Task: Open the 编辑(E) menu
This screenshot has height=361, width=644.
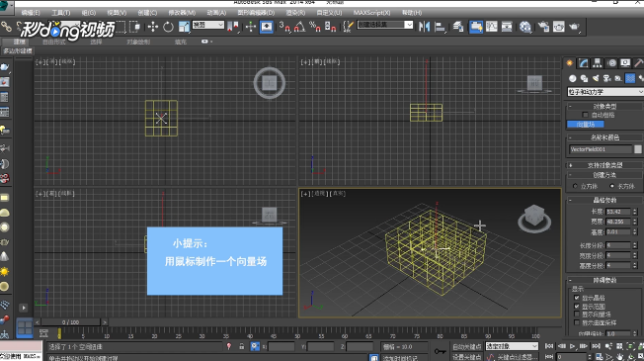Action: [31, 13]
